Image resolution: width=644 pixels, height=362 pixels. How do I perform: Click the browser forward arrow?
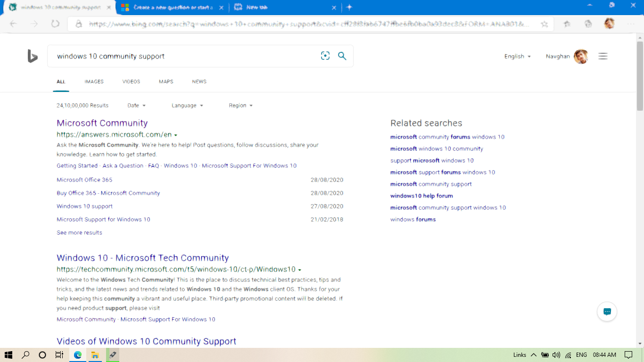click(34, 24)
